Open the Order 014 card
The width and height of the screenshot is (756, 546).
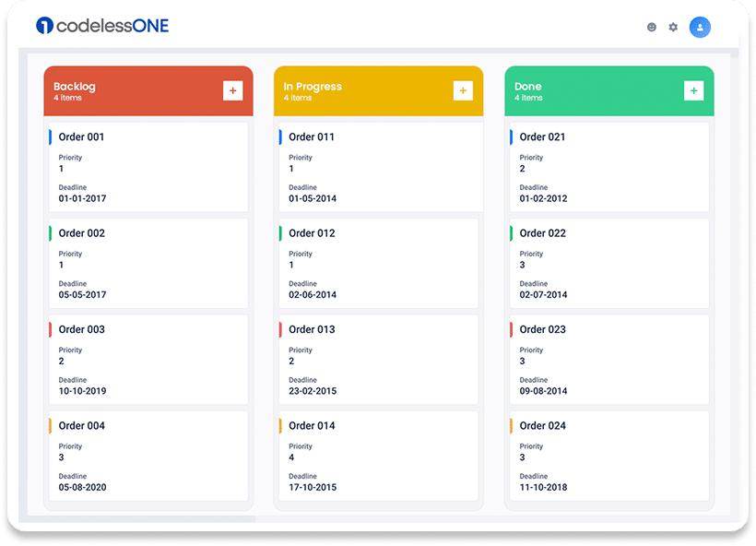[x=378, y=455]
